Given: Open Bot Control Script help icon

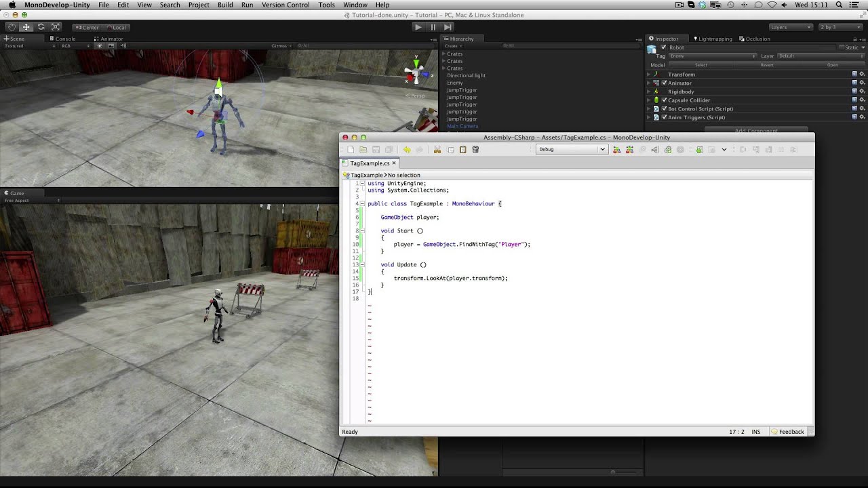Looking at the screenshot, I should 854,108.
